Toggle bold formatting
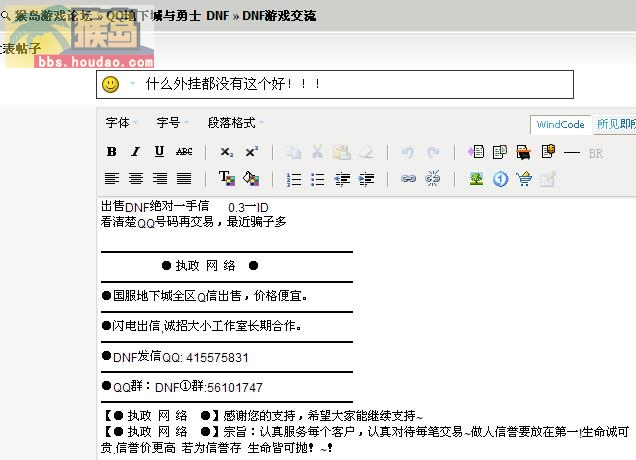The image size is (636, 460). pyautogui.click(x=112, y=152)
